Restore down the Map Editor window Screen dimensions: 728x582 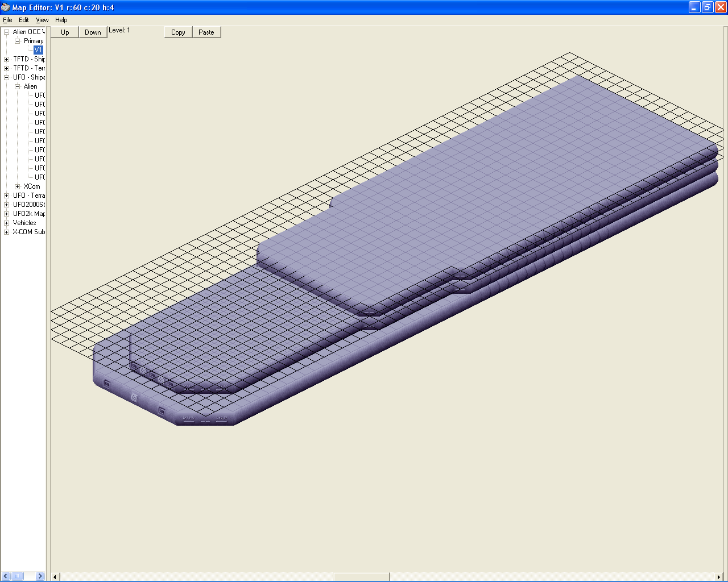coord(708,7)
